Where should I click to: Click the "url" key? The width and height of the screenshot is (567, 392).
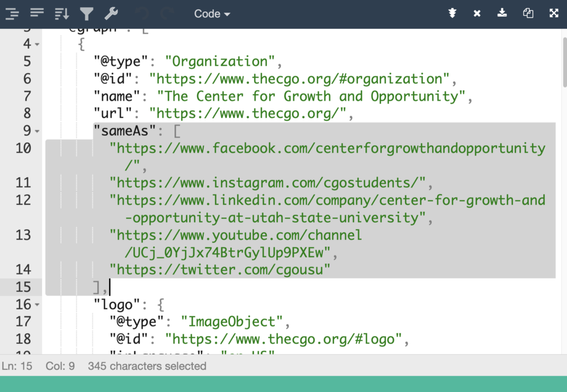112,114
